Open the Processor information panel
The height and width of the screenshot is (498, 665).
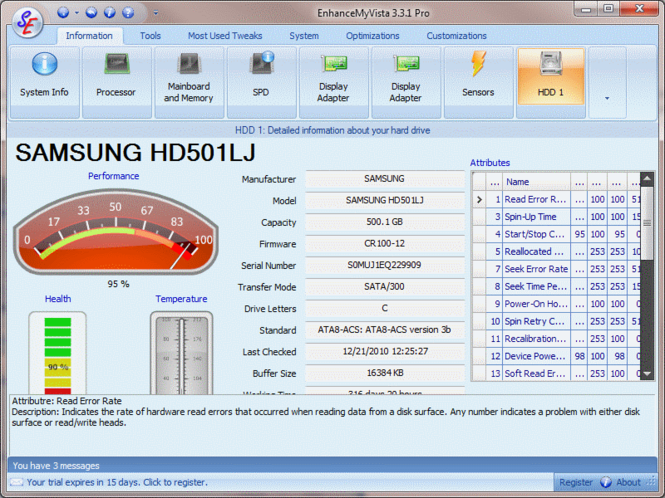tap(117, 82)
